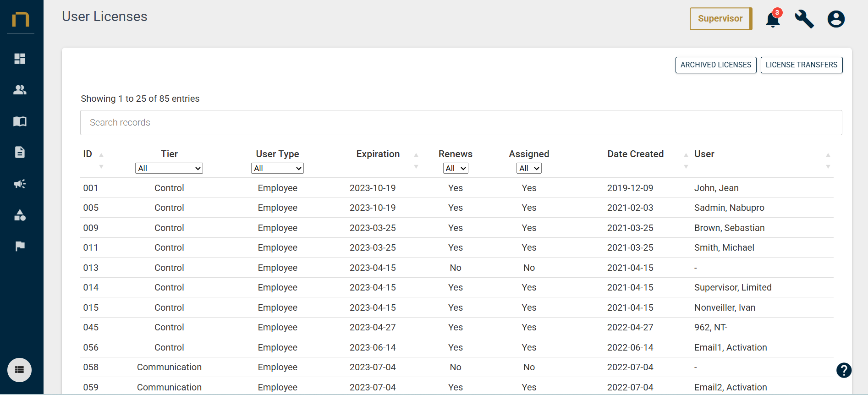The image size is (868, 395).
Task: Select license ID 059
Action: coord(91,387)
